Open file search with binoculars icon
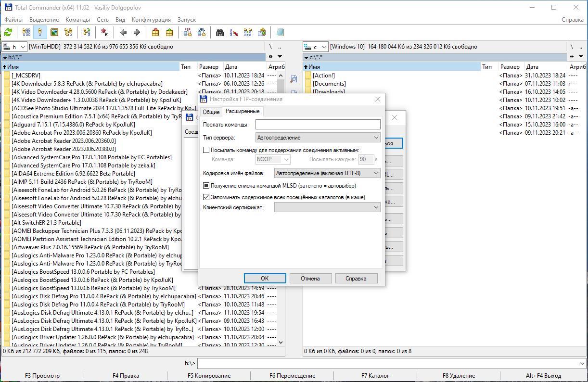Viewport: 588px width, 382px height. (220, 32)
